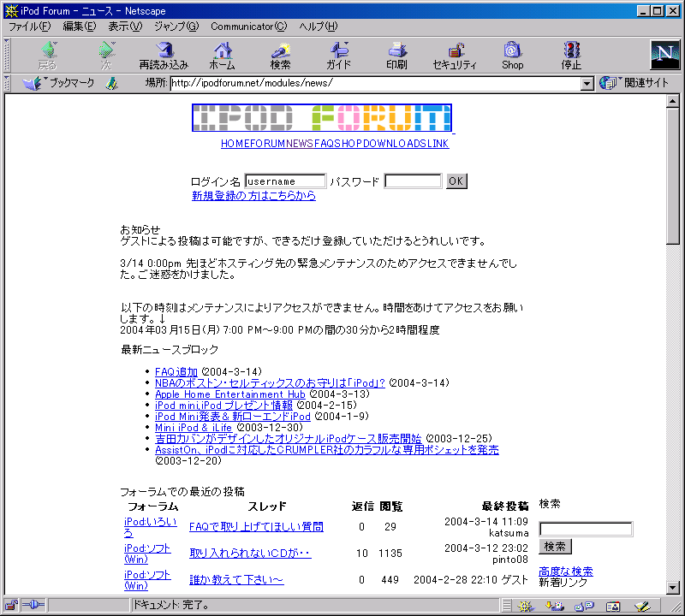Open the ジャンプ(G) menu

point(176,27)
